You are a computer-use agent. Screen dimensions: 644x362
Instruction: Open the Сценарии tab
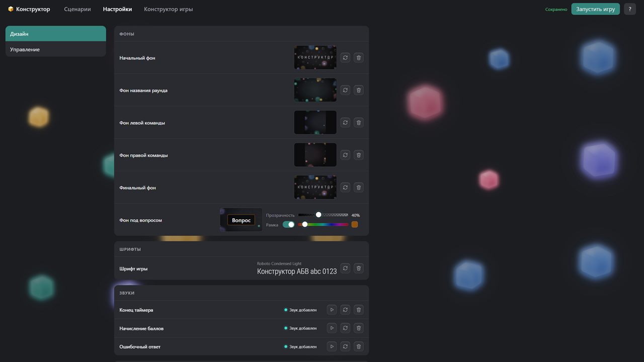pos(77,9)
